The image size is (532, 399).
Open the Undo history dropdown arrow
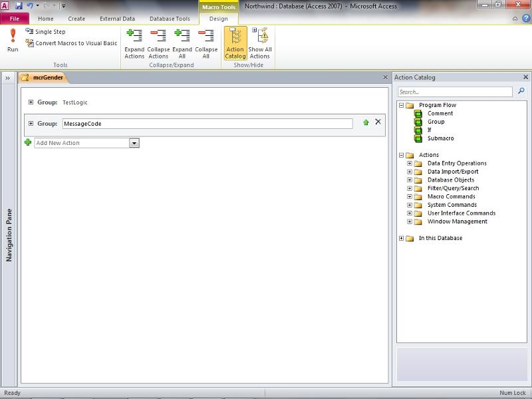(x=37, y=6)
